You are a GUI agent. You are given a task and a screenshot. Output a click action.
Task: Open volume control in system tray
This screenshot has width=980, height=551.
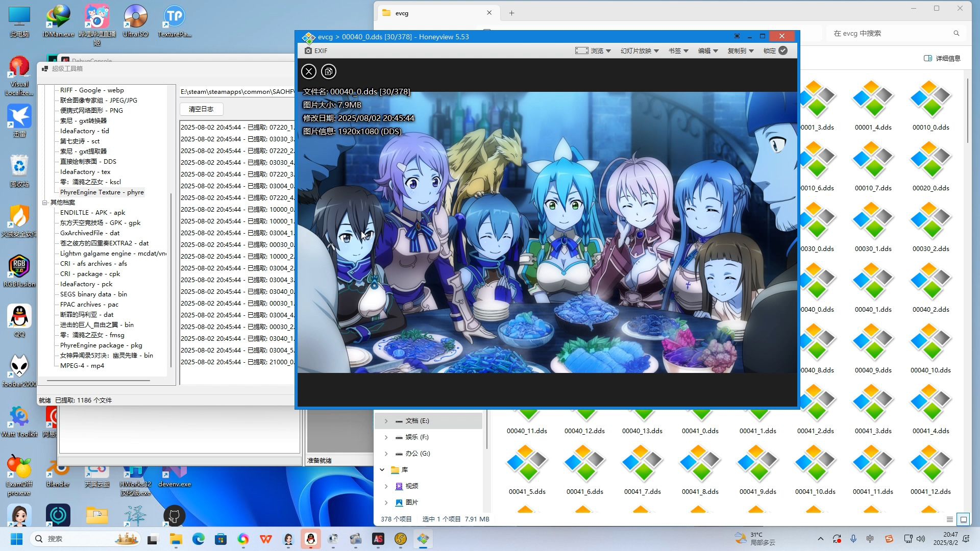pyautogui.click(x=921, y=539)
